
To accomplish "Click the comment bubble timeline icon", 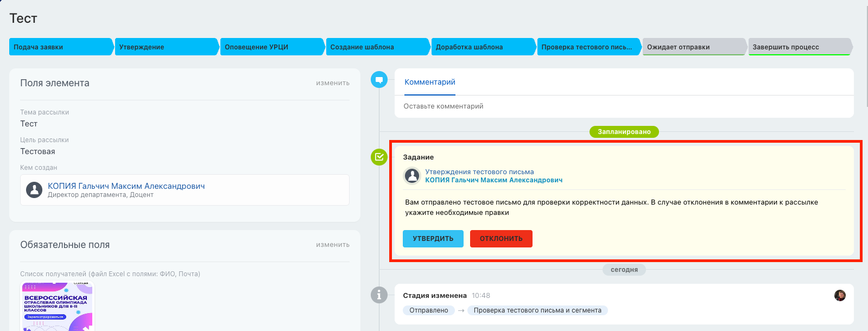I will (379, 80).
